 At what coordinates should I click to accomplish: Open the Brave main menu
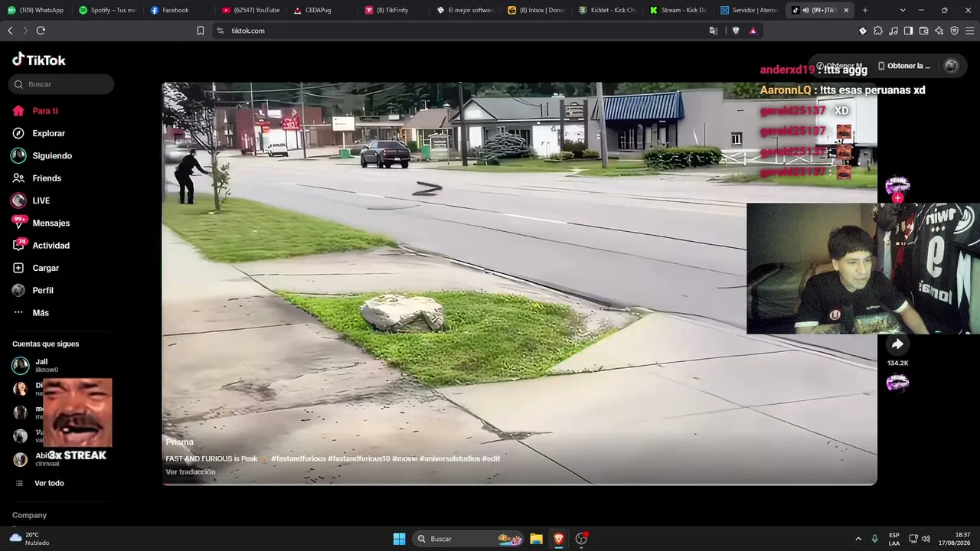(x=969, y=31)
